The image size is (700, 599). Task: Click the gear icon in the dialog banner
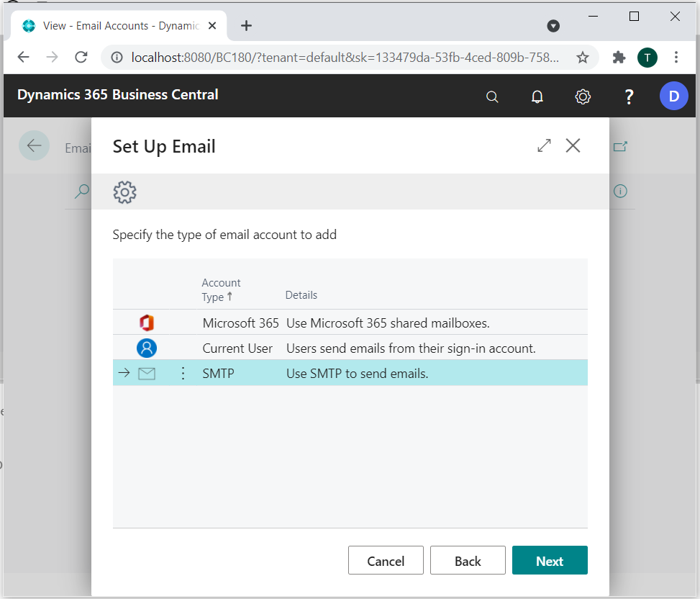click(124, 192)
